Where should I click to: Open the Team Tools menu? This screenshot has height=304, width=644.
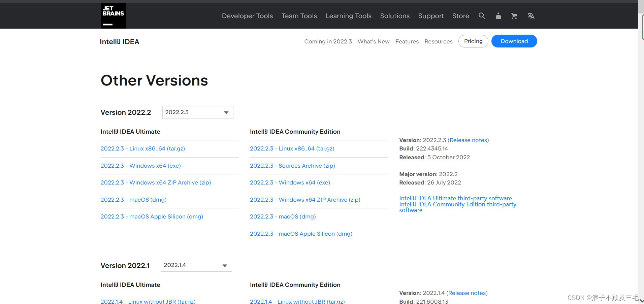click(x=299, y=16)
